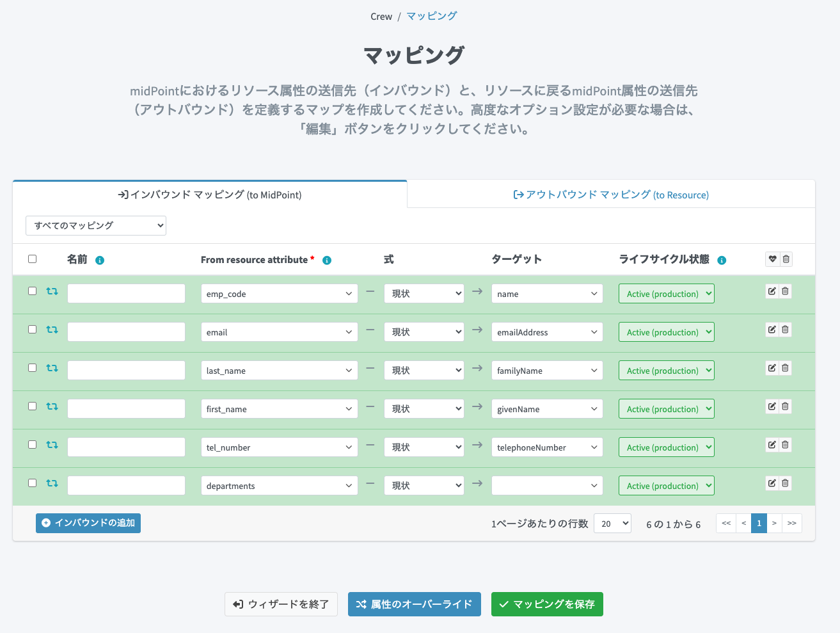Focus the name field in departments row
The width and height of the screenshot is (840, 633).
[x=126, y=486]
